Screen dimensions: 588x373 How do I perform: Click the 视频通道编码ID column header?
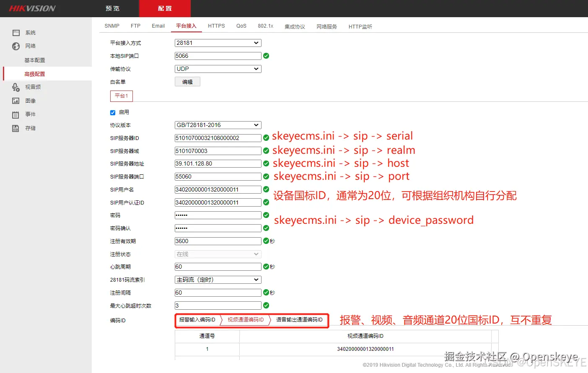[x=365, y=336]
